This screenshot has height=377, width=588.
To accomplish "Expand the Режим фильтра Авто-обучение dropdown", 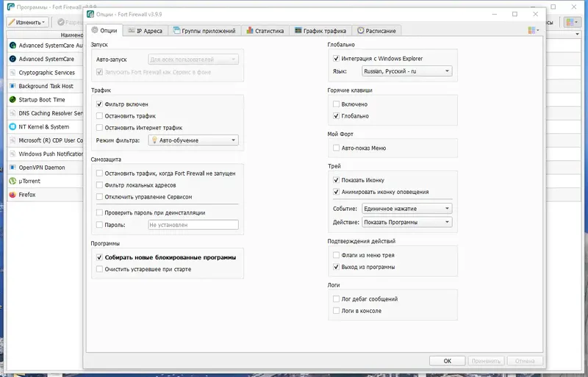I will (x=193, y=140).
